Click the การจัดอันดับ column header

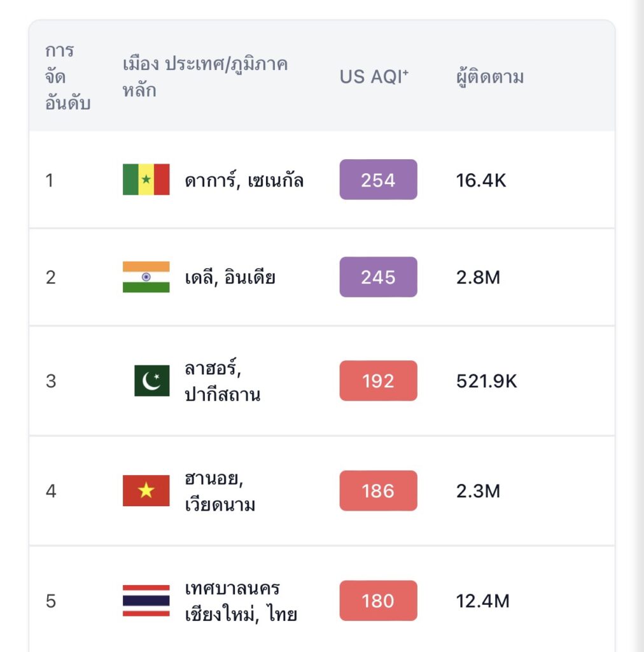tap(67, 77)
